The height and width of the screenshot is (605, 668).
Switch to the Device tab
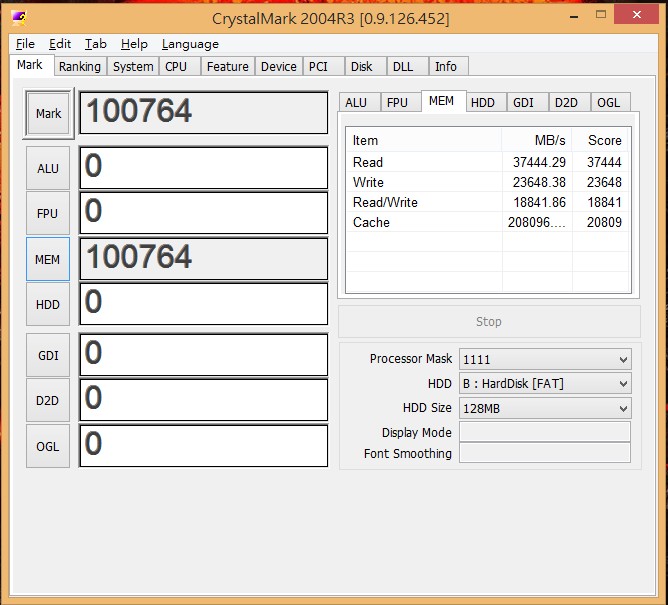(279, 66)
